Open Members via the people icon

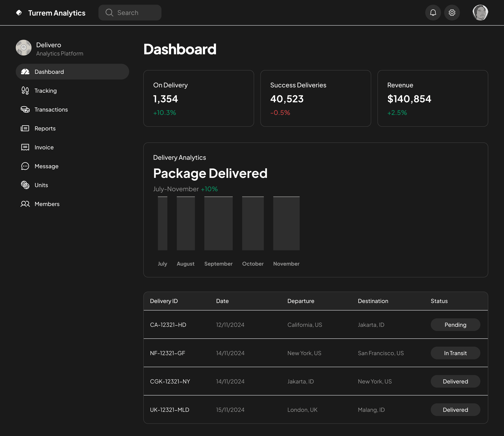click(25, 204)
